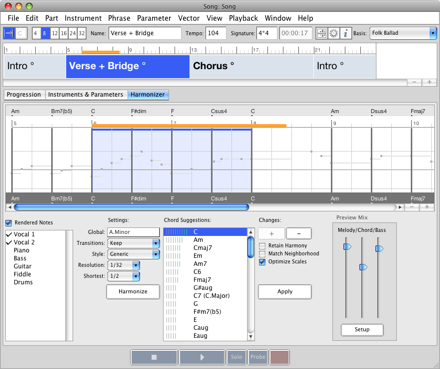
Task: Open the Vector menu
Action: click(x=189, y=18)
